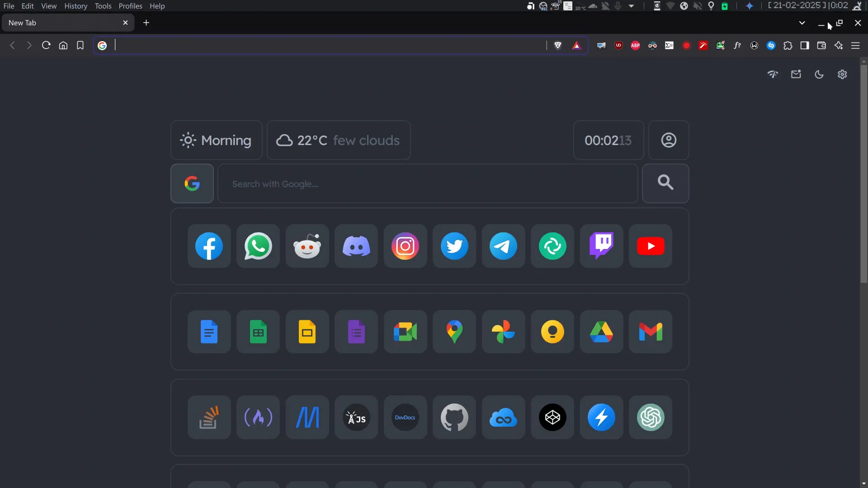868x488 pixels.
Task: Open the GitHub shortcut
Action: [454, 418]
